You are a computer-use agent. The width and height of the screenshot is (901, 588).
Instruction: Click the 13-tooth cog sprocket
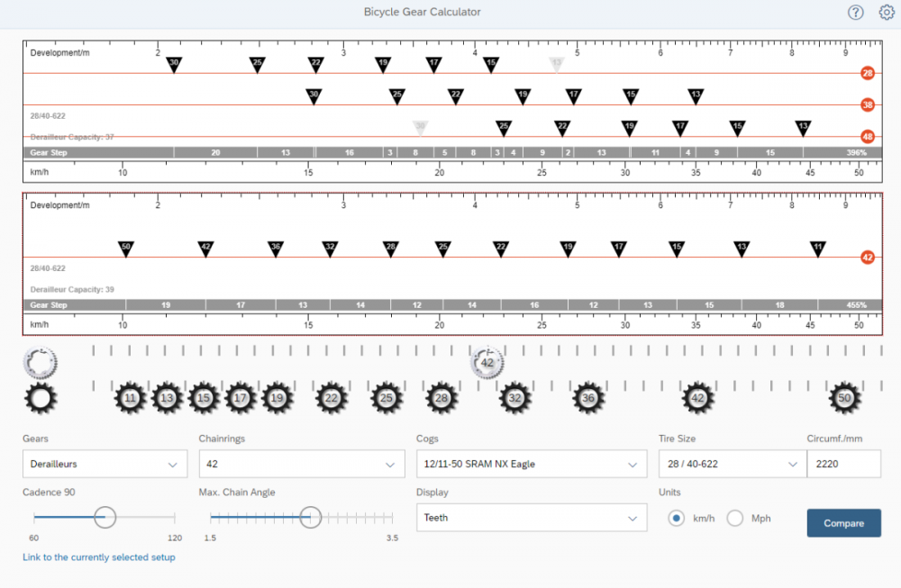pyautogui.click(x=167, y=398)
